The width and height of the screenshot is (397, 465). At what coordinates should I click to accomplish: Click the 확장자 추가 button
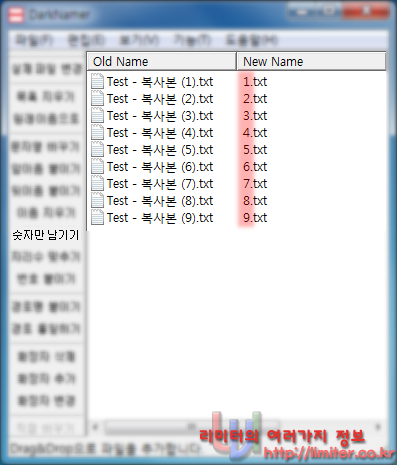[x=46, y=379]
